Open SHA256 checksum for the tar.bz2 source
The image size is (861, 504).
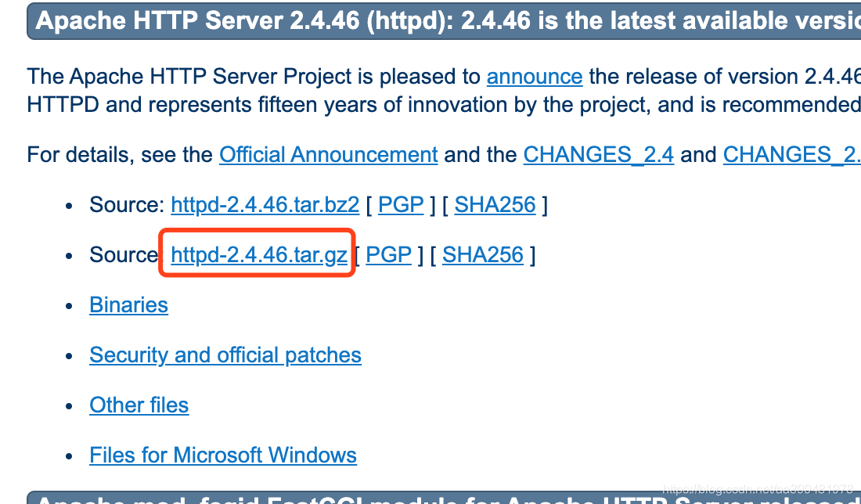point(495,205)
